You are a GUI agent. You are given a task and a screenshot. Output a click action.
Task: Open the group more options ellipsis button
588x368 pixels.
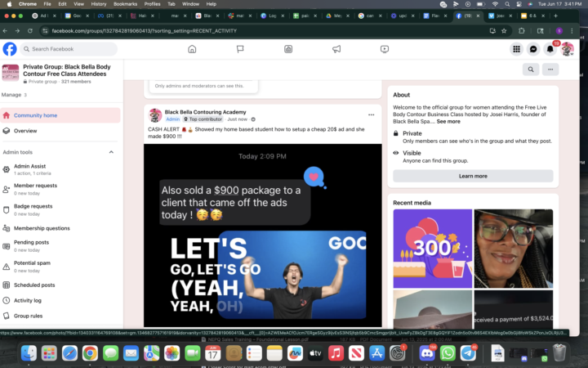[x=550, y=70]
